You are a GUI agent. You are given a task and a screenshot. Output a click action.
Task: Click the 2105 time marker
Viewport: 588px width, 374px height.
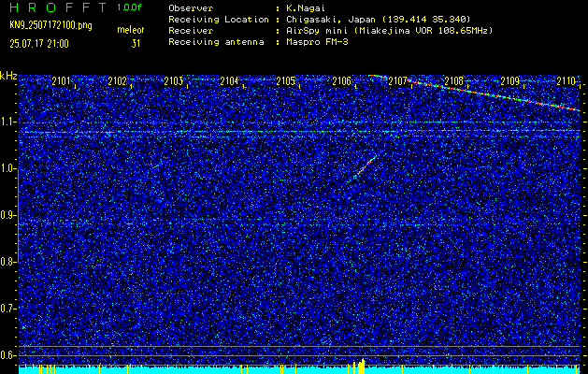pyautogui.click(x=285, y=80)
